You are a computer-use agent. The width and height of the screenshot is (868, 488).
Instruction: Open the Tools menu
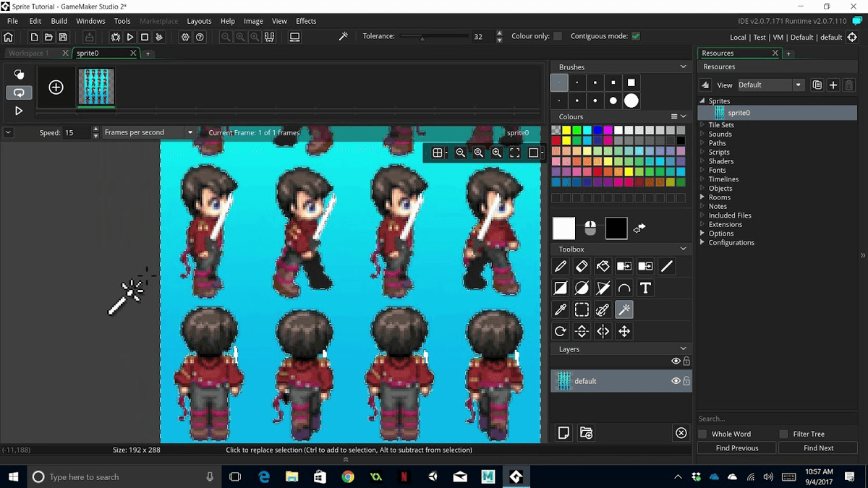click(x=122, y=21)
